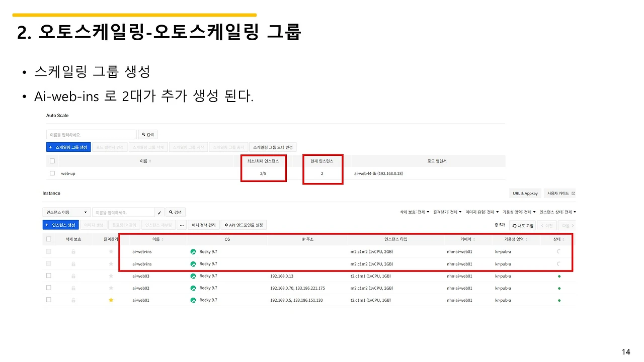Click the Rocky OS icon in ai-web01 row
The width and height of the screenshot is (644, 362).
(193, 300)
